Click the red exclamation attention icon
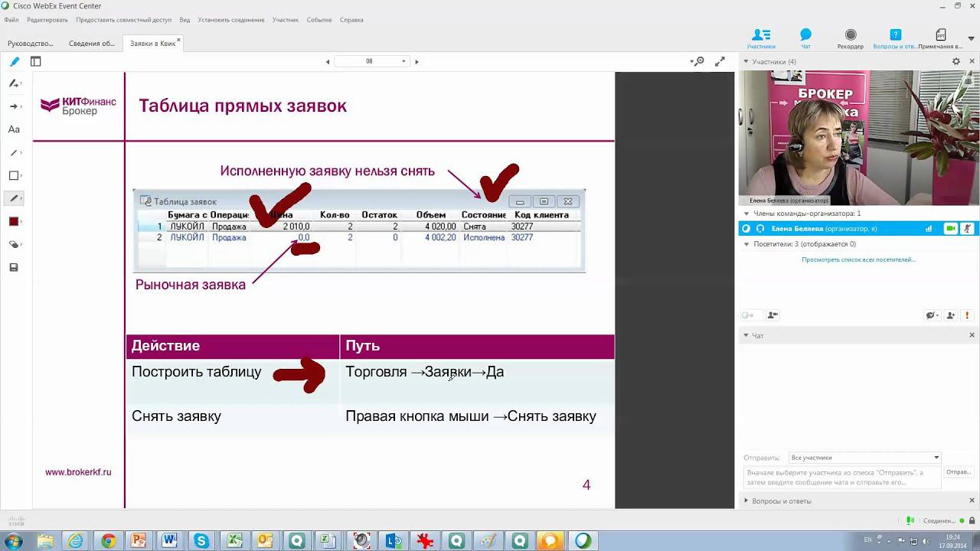Screen dimensions: 980x551 coord(967,315)
